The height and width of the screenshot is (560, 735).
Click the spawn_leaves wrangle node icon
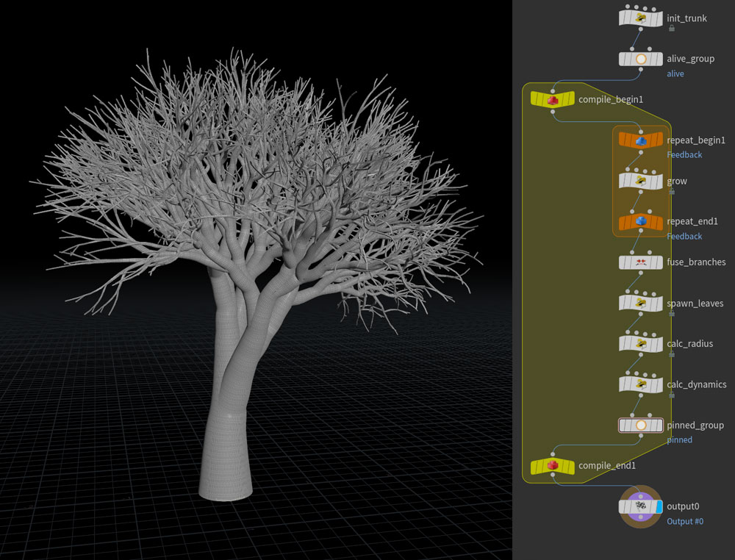640,303
